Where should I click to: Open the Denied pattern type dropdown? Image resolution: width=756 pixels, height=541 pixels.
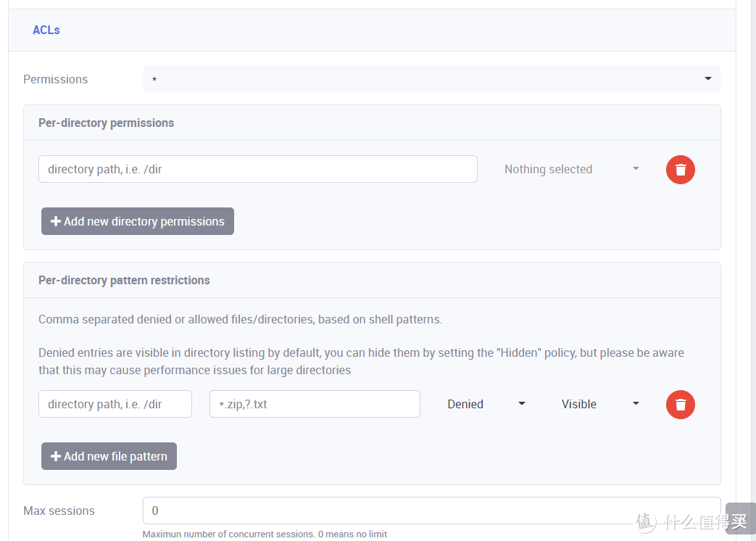pyautogui.click(x=486, y=405)
